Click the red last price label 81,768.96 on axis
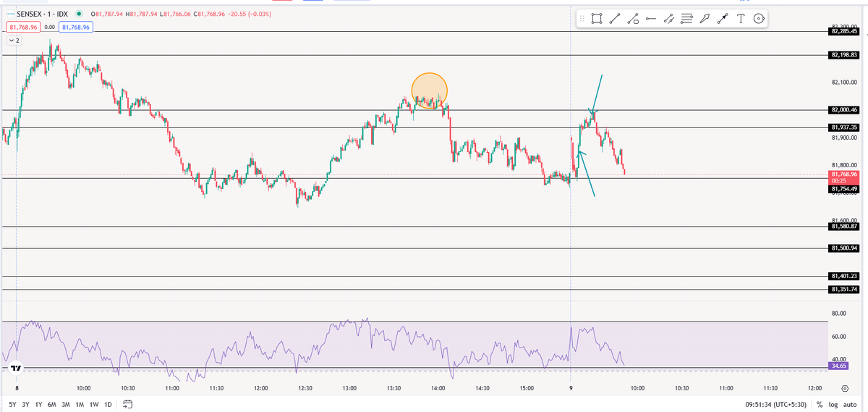 tap(844, 177)
